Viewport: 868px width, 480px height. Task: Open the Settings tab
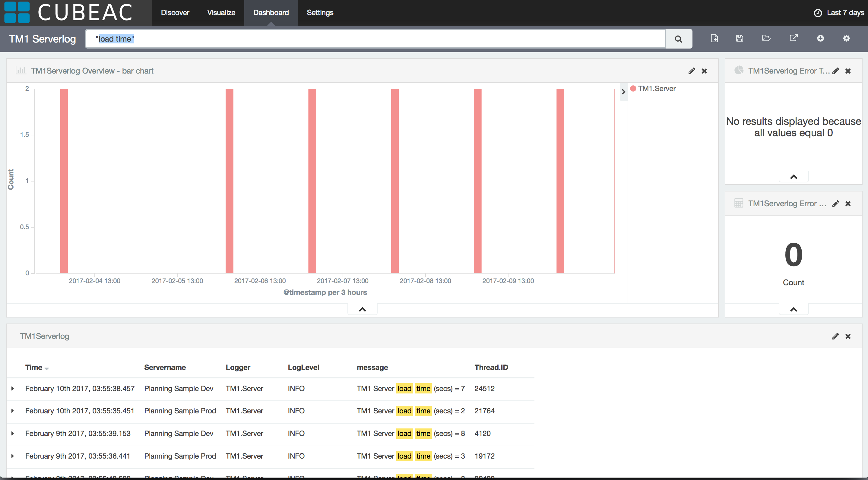coord(320,12)
